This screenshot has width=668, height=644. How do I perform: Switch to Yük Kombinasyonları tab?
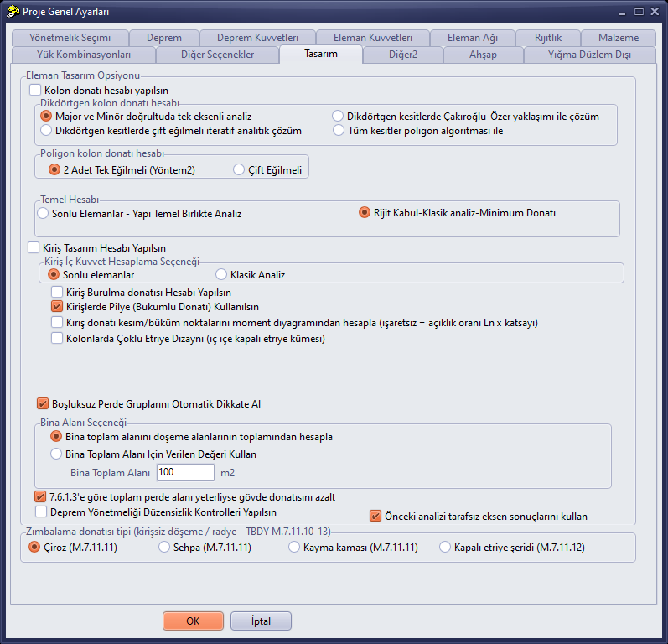(84, 55)
